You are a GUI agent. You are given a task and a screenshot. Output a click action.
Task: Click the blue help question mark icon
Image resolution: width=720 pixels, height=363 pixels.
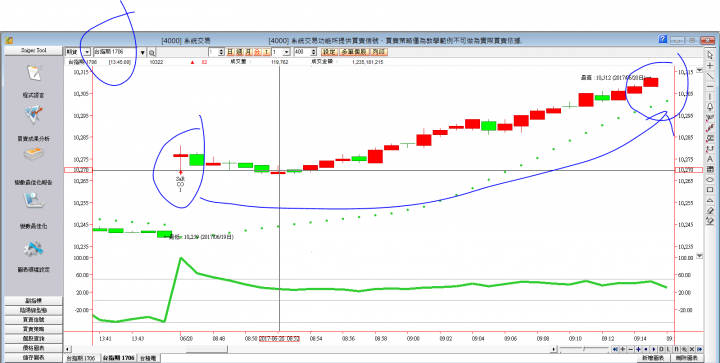(x=663, y=39)
